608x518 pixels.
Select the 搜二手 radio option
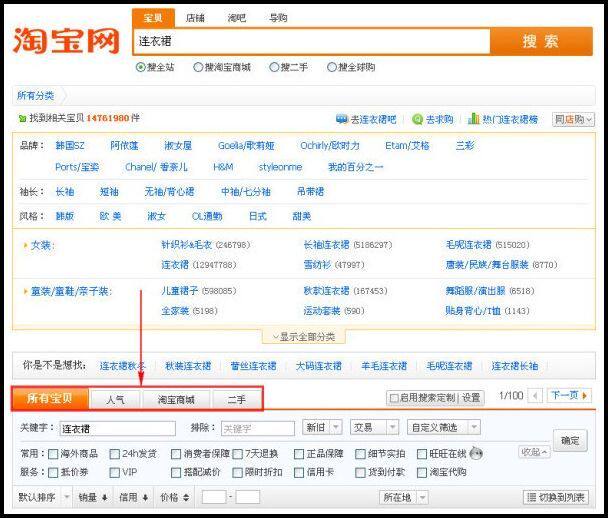274,67
